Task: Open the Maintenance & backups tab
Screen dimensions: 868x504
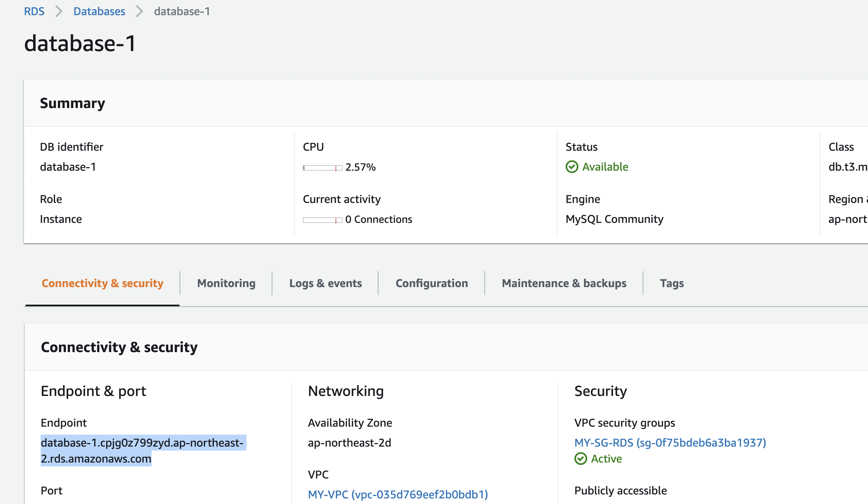Action: 564,283
